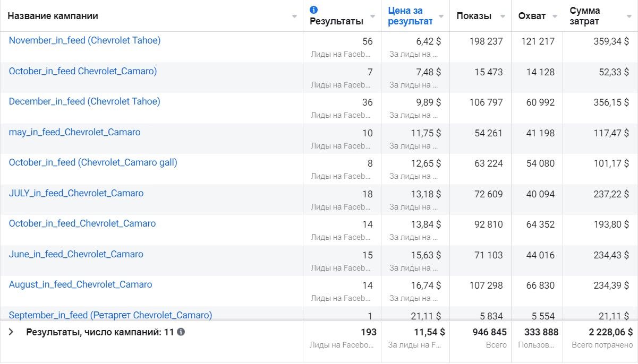Click info icon next to campaign count
Viewport: 638px width, 364px height.
click(x=181, y=332)
